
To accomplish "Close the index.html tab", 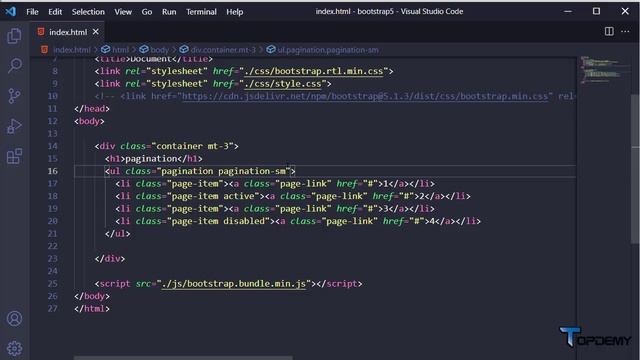I will [x=96, y=31].
